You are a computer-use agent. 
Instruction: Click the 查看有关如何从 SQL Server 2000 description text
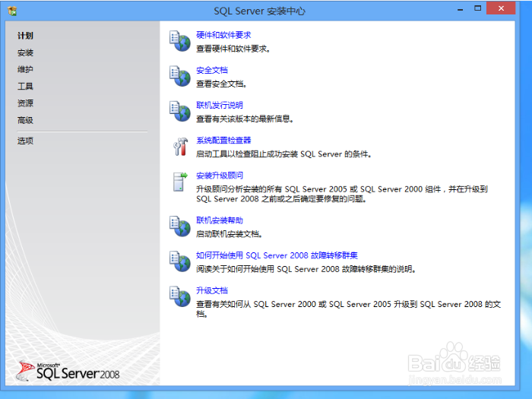348,309
